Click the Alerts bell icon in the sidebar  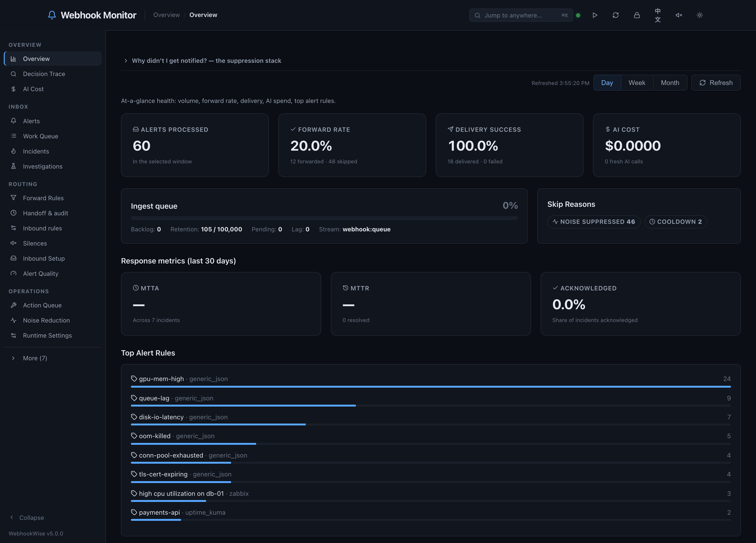click(x=13, y=121)
